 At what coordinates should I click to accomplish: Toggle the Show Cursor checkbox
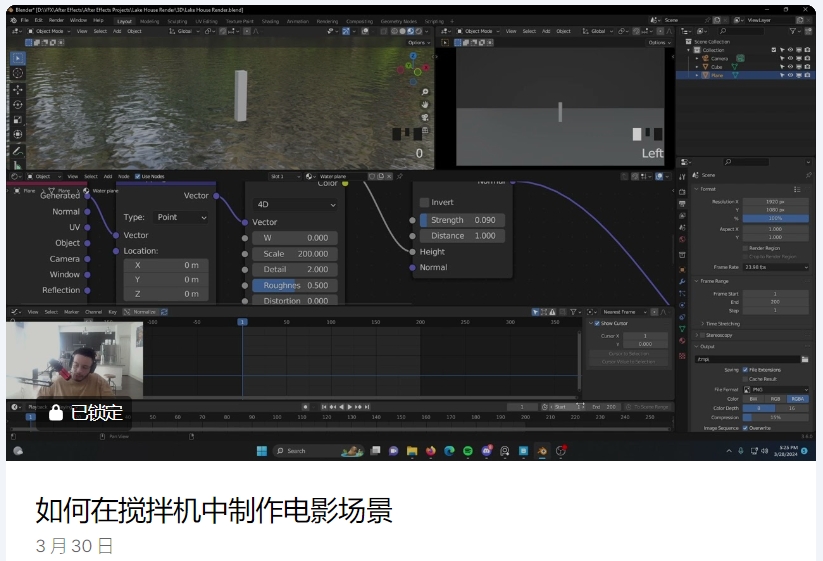(x=597, y=323)
